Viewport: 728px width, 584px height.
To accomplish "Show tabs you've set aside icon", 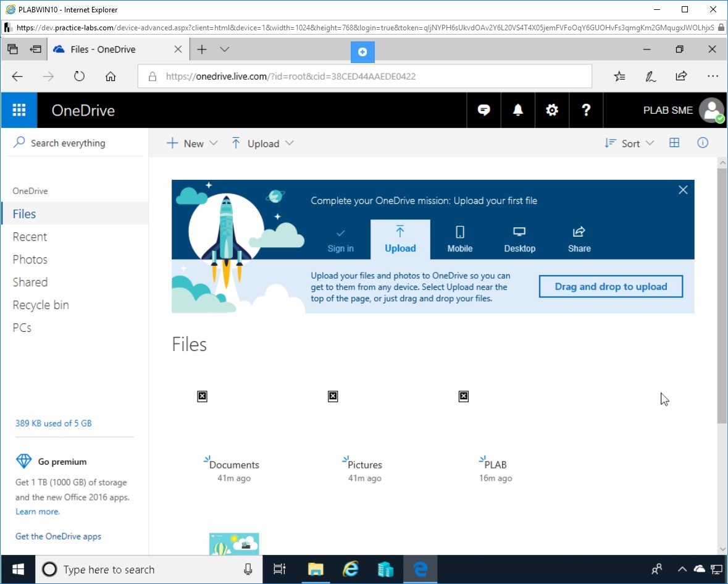I will (12, 49).
